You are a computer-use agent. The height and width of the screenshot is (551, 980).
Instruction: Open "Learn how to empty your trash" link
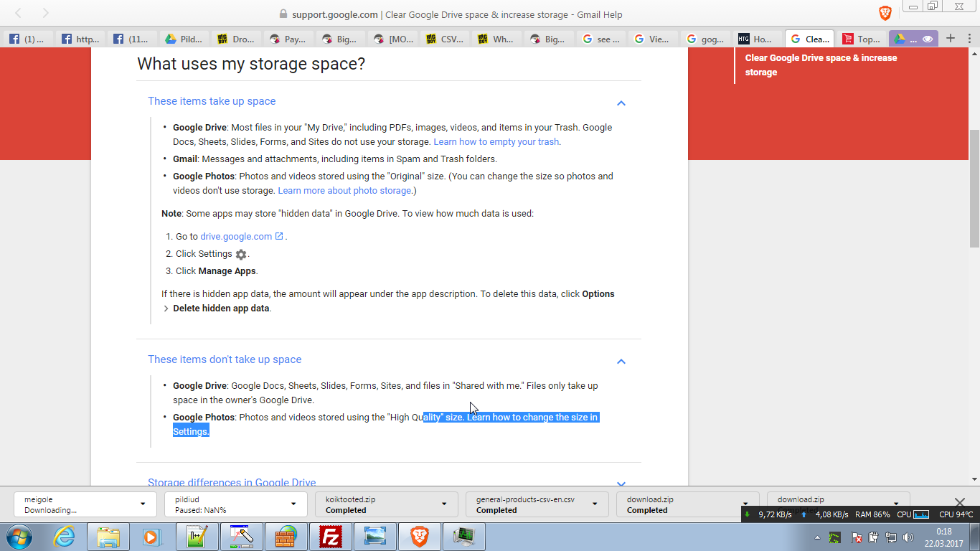(x=496, y=141)
